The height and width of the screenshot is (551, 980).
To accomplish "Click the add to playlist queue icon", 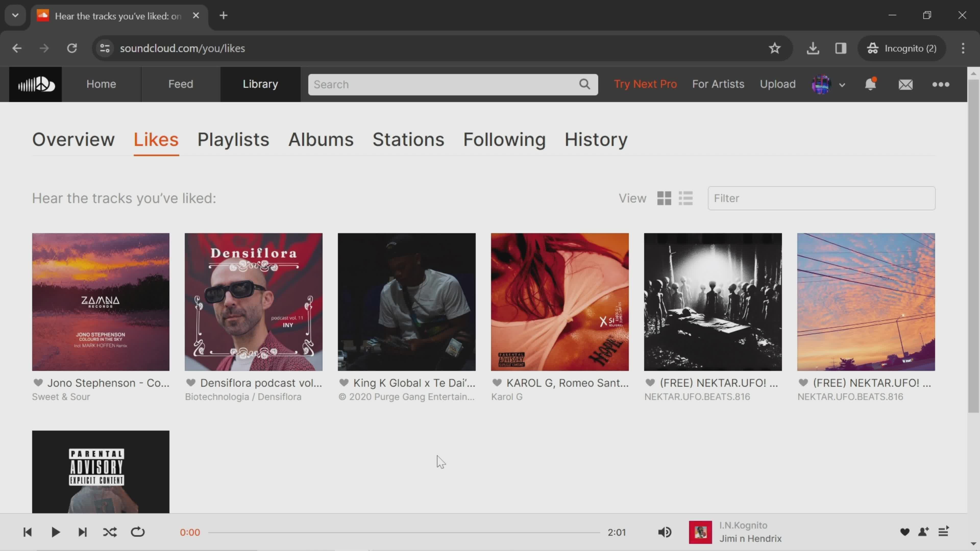I will pos(943,532).
